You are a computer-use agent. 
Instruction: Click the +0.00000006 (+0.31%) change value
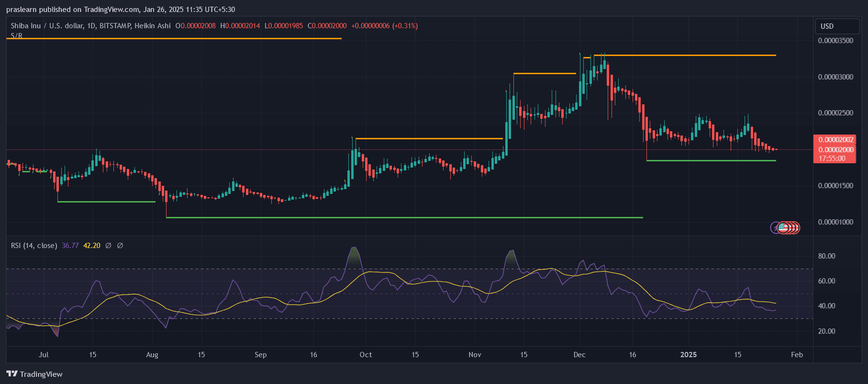[x=385, y=26]
